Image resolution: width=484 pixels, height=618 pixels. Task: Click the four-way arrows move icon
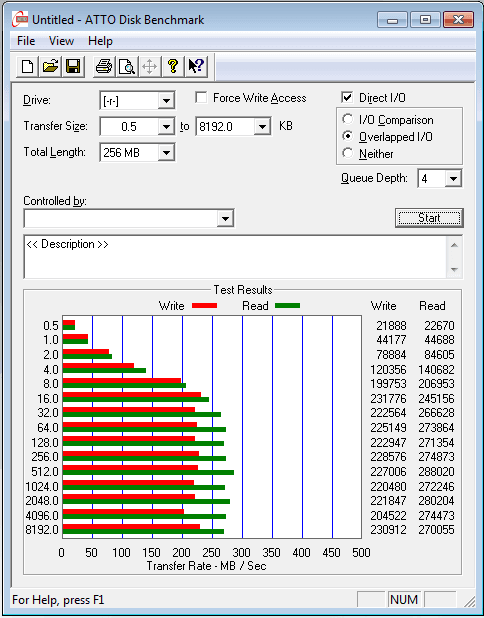150,66
